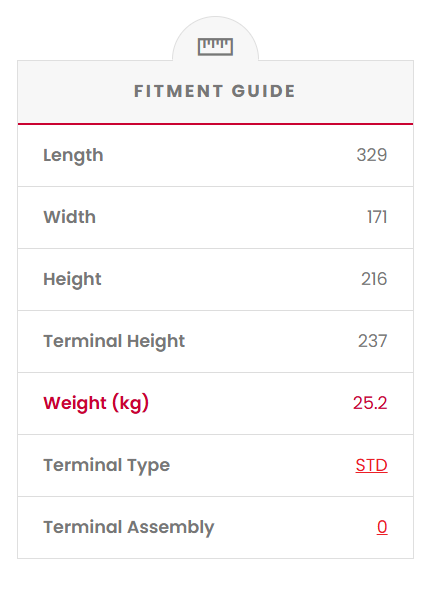Viewport: 432px width, 590px height.
Task: Click the Height value 216
Action: 374,279
